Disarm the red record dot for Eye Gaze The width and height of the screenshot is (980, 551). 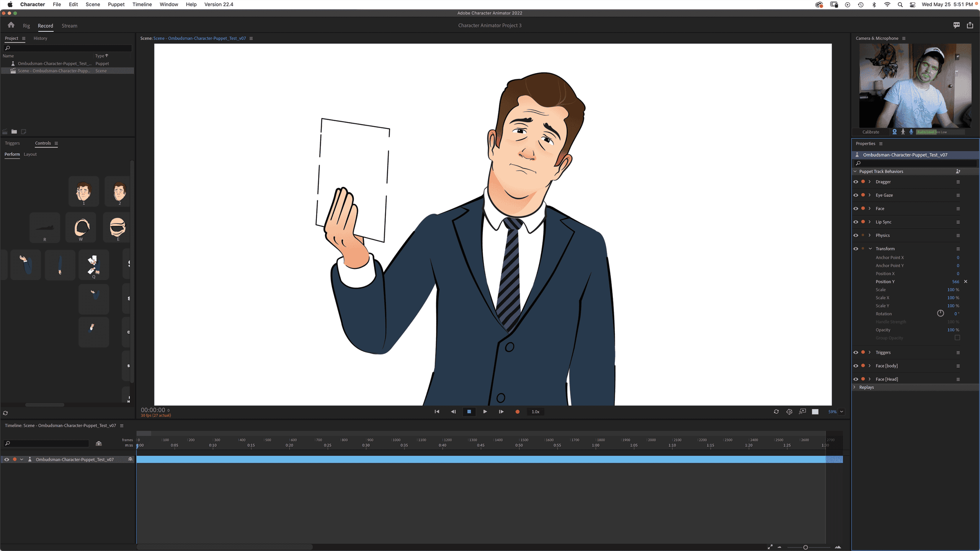(x=863, y=195)
